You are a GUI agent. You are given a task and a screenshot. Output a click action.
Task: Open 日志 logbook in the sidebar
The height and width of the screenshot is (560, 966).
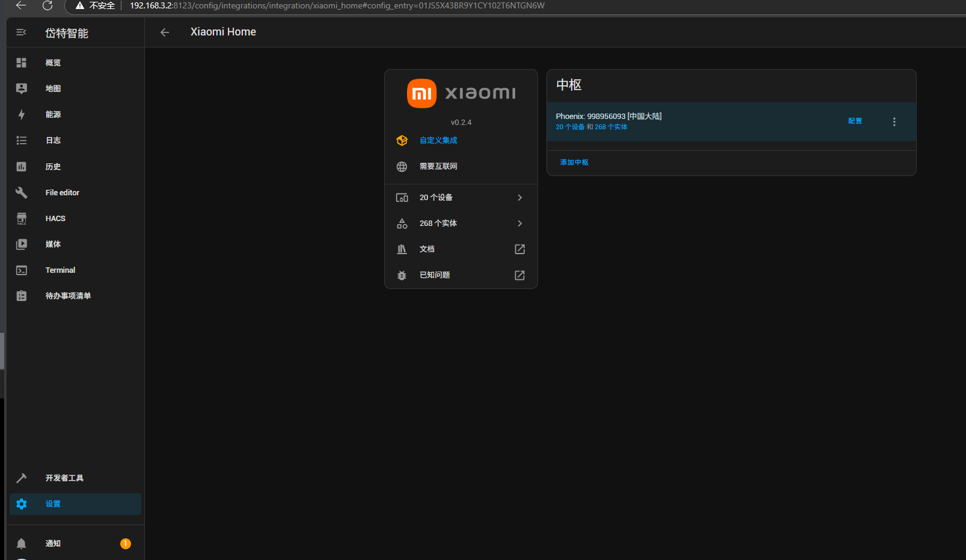point(53,141)
